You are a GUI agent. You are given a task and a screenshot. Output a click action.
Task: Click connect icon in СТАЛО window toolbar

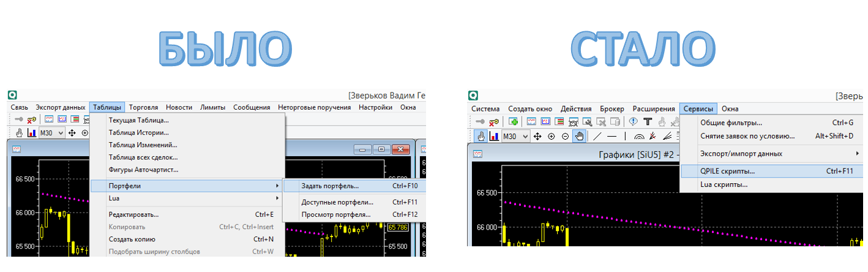point(481,122)
